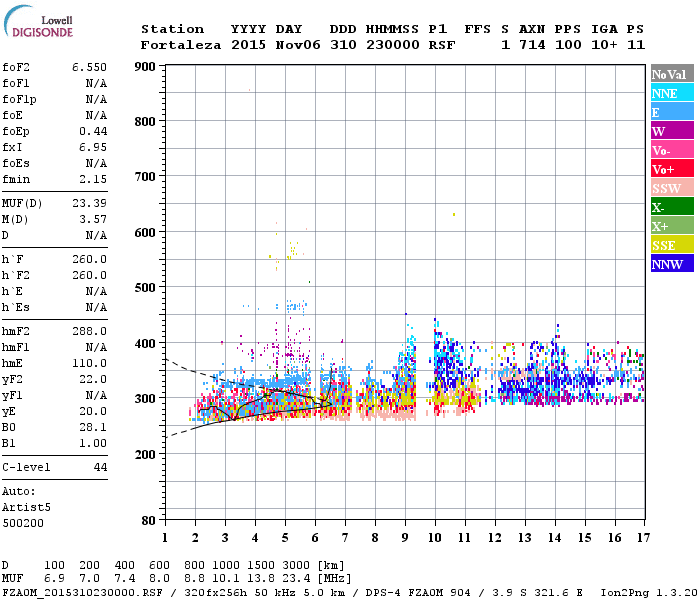Viewport: 700px width, 600px height.
Task: Click the file name FZA0M_2015310230000.RSF
Action: tap(83, 593)
